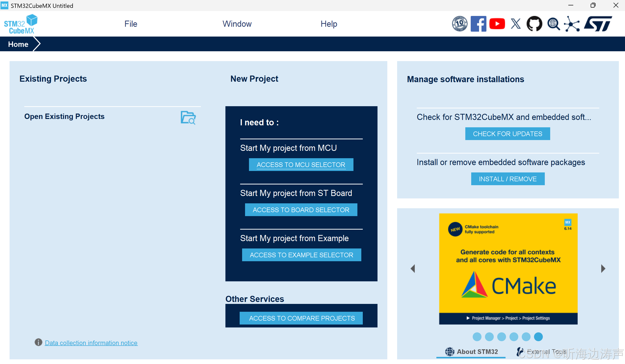Show next carousel slide with right arrow

tap(603, 269)
